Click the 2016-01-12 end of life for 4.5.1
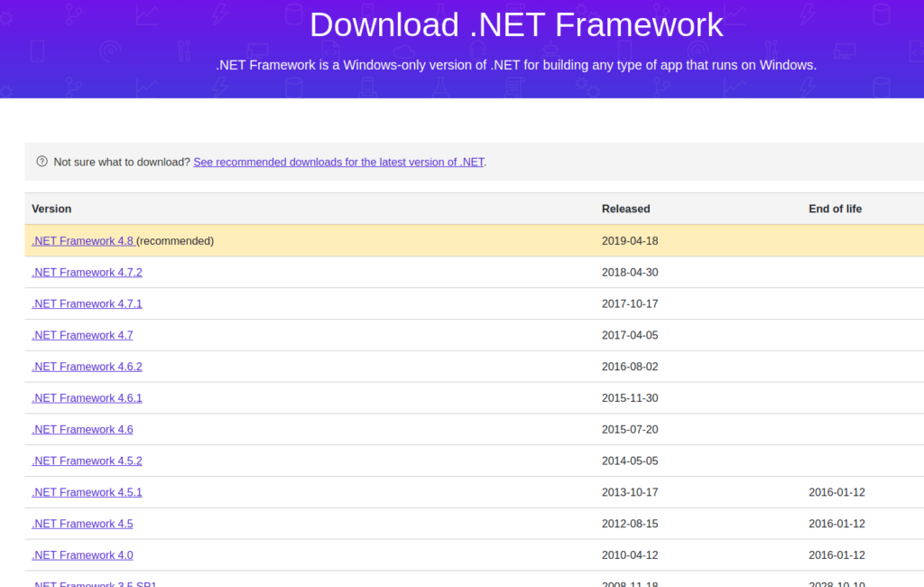The width and height of the screenshot is (924, 587). 836,493
